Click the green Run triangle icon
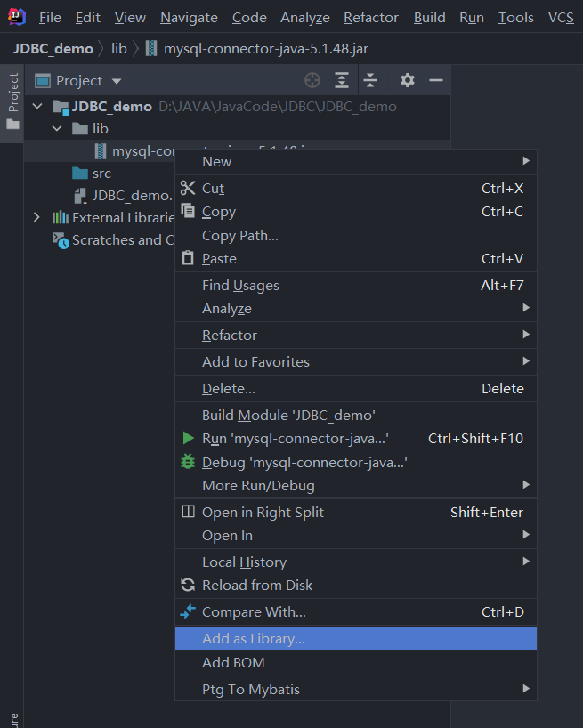Screen dimensions: 583x728 tap(188, 438)
